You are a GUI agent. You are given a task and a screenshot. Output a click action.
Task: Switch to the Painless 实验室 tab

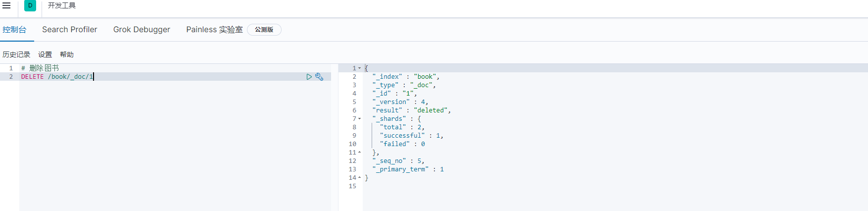(214, 30)
